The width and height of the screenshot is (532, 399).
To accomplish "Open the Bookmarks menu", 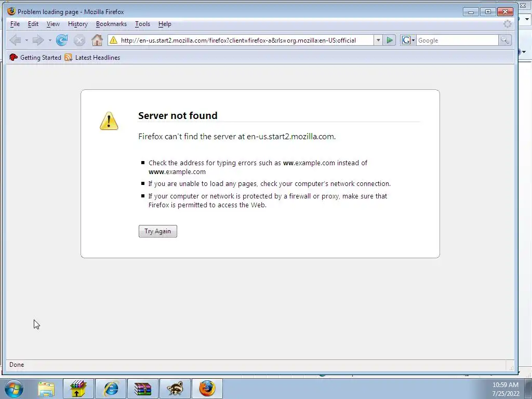I will tap(111, 24).
